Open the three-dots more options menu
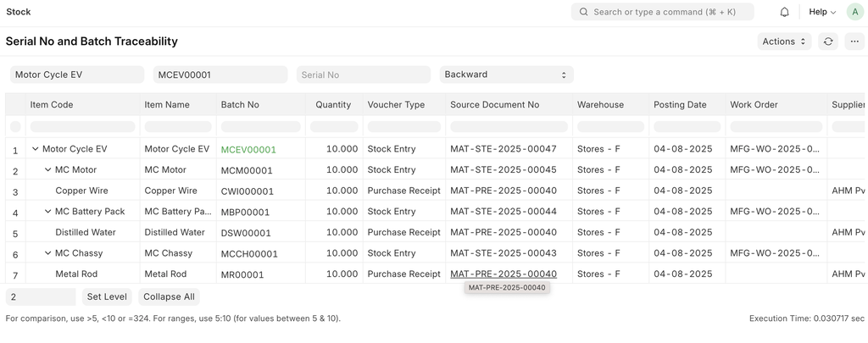The image size is (868, 343). 854,41
